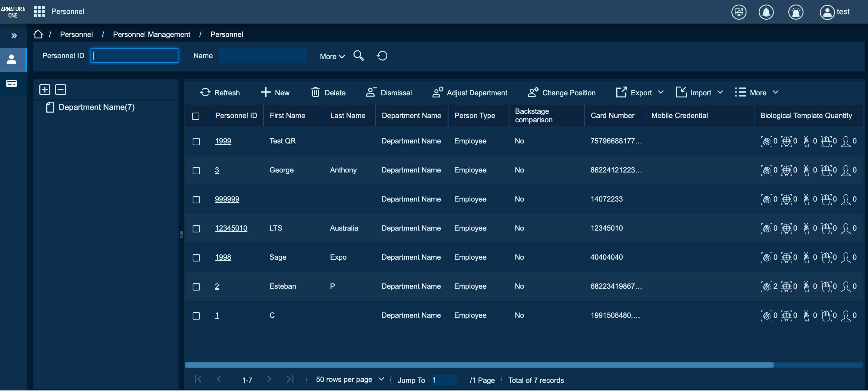The width and height of the screenshot is (868, 391).
Task: Click the New personnel button
Action: pos(275,93)
